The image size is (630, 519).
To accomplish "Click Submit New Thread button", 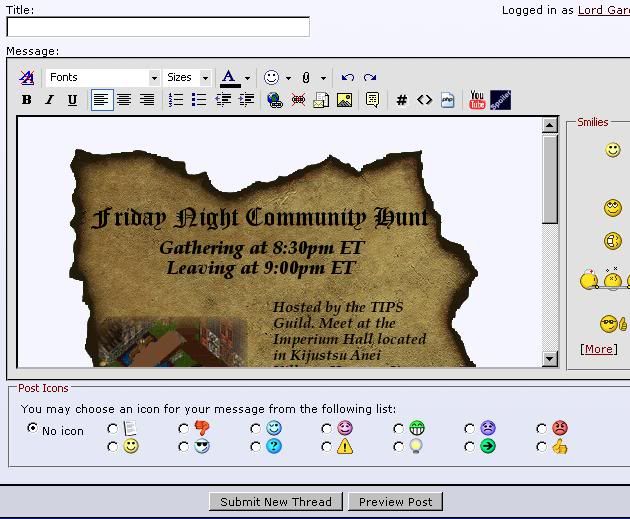I will 276,501.
